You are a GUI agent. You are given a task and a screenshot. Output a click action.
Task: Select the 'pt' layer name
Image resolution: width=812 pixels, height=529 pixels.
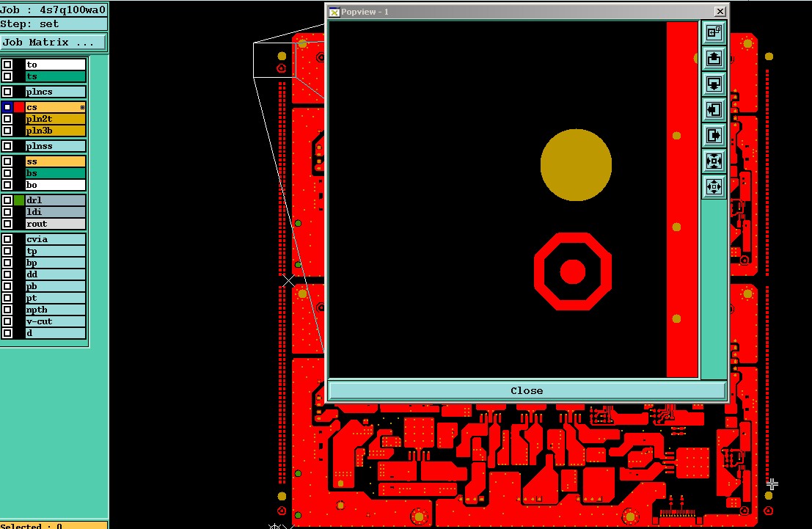click(x=56, y=298)
